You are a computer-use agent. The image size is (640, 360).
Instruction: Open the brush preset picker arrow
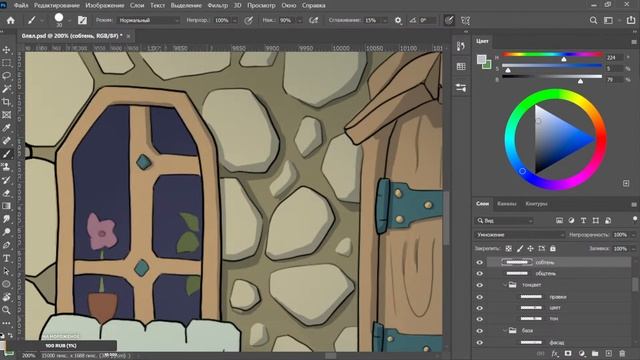[x=69, y=20]
